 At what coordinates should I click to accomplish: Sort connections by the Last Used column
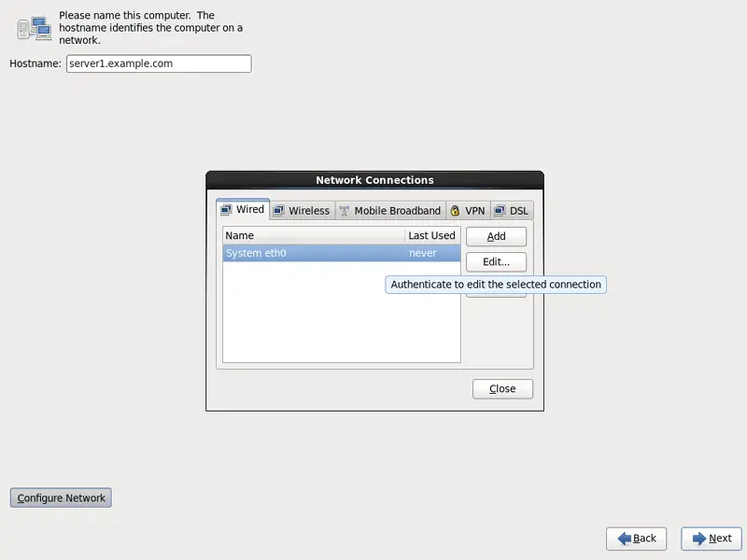click(x=431, y=236)
